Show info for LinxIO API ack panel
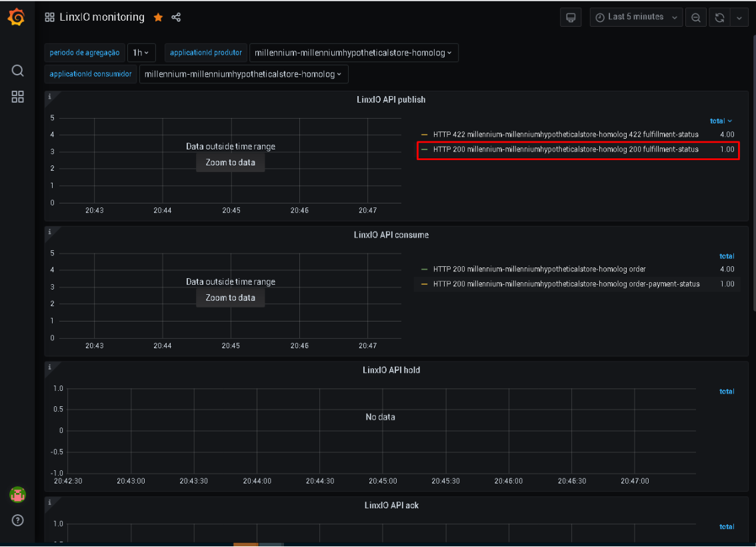 (49, 502)
